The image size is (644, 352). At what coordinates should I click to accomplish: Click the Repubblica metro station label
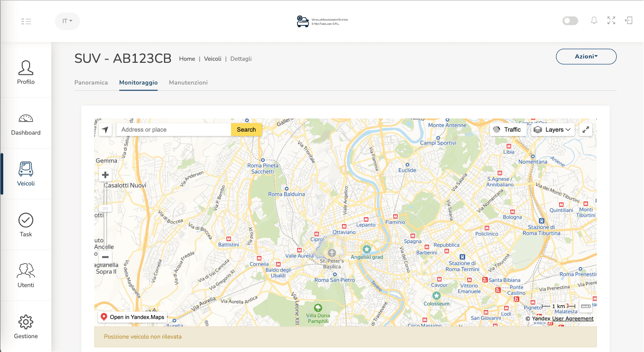point(446,245)
